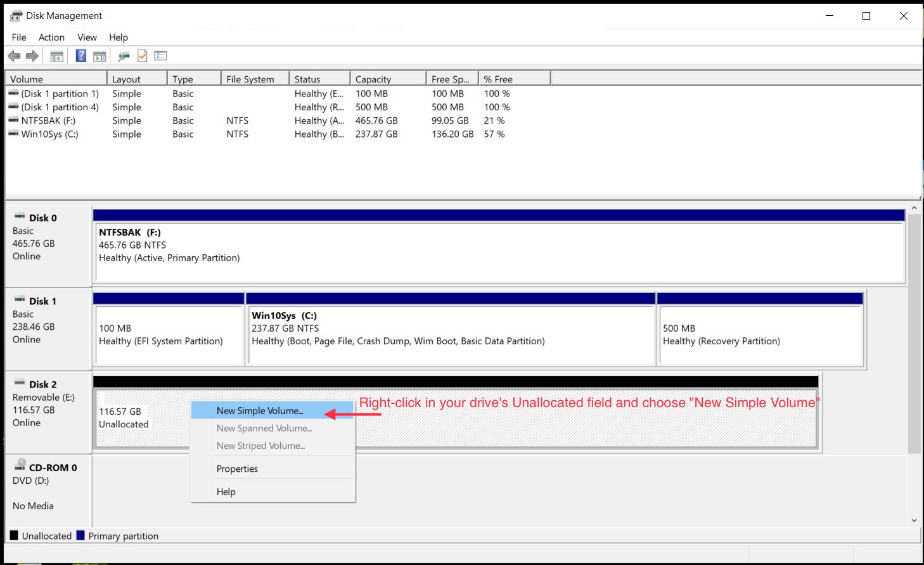Open the View menu
The height and width of the screenshot is (565, 924).
tap(87, 37)
